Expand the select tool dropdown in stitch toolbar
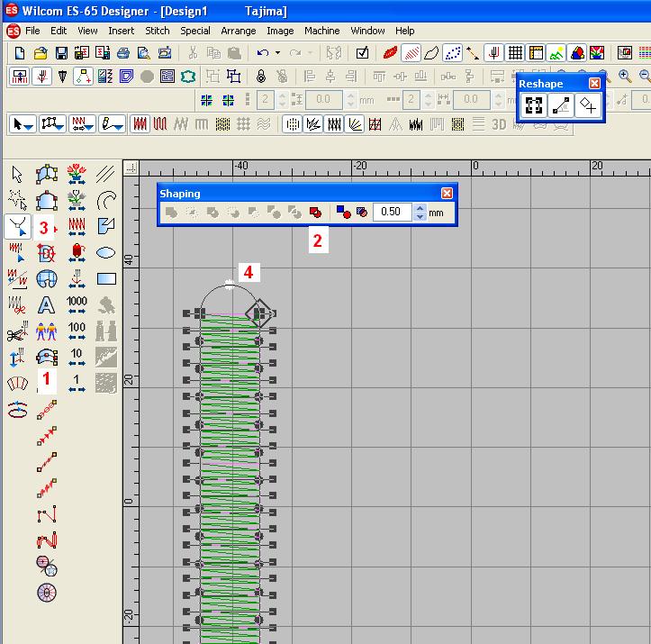The height and width of the screenshot is (644, 651). click(30, 124)
